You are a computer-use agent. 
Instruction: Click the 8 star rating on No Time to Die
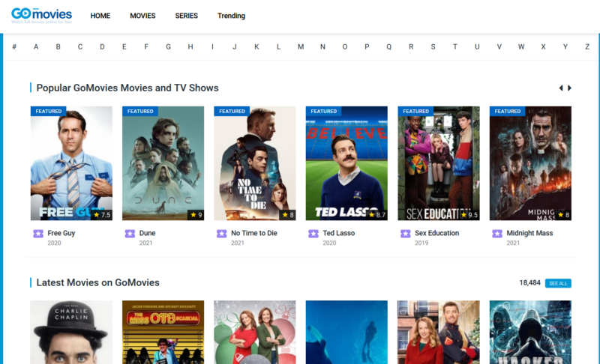click(288, 215)
